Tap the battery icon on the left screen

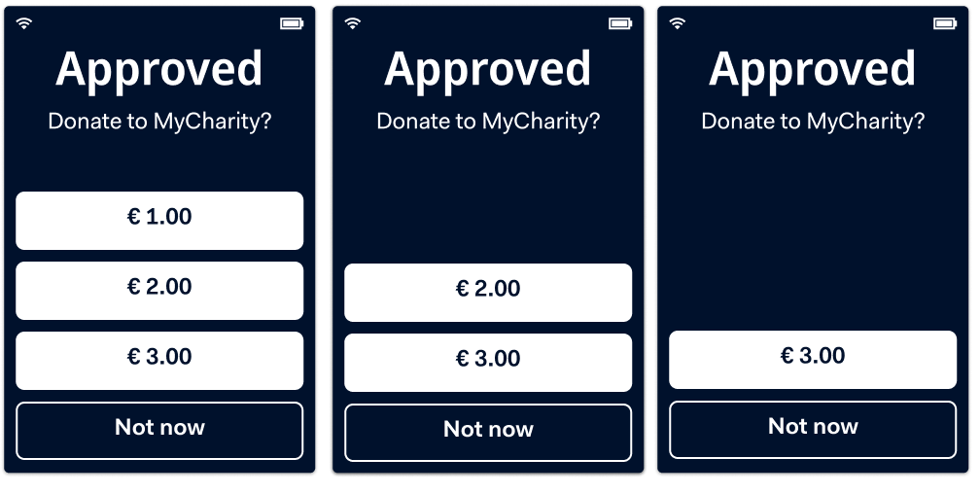292,23
